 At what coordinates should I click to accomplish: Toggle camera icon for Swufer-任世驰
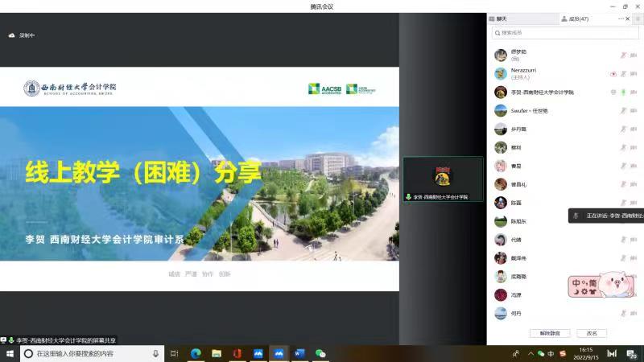tap(634, 110)
